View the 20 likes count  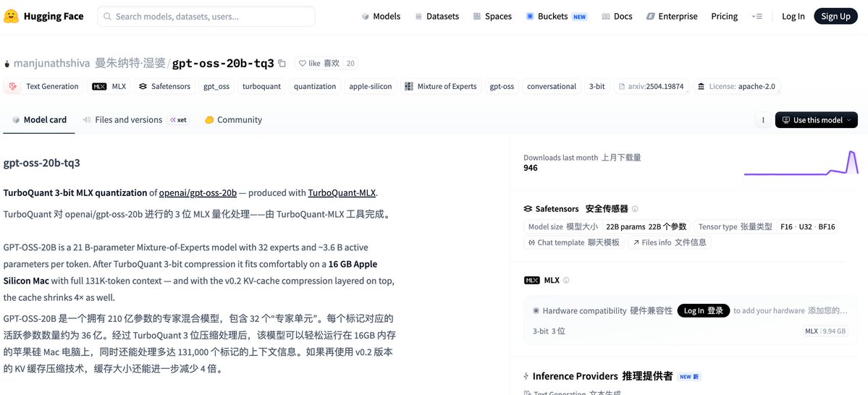pyautogui.click(x=350, y=64)
